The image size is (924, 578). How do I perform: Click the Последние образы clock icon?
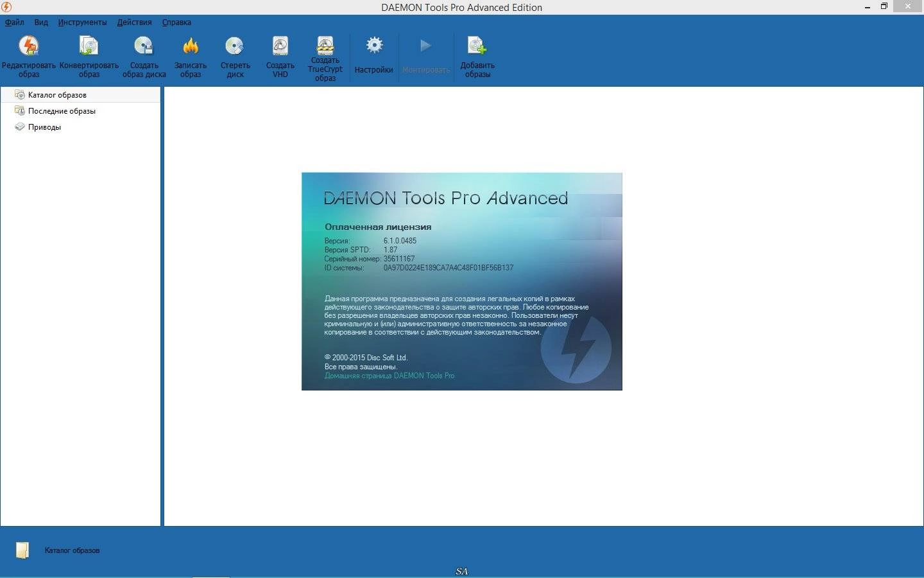point(20,110)
